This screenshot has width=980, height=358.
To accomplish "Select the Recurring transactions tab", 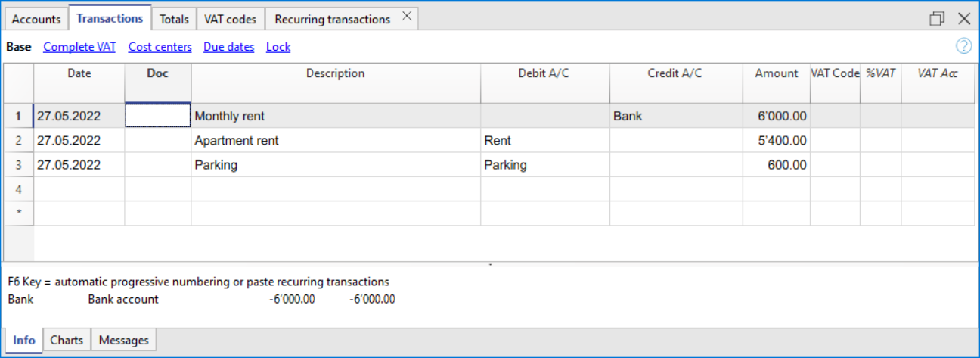I will pos(332,19).
